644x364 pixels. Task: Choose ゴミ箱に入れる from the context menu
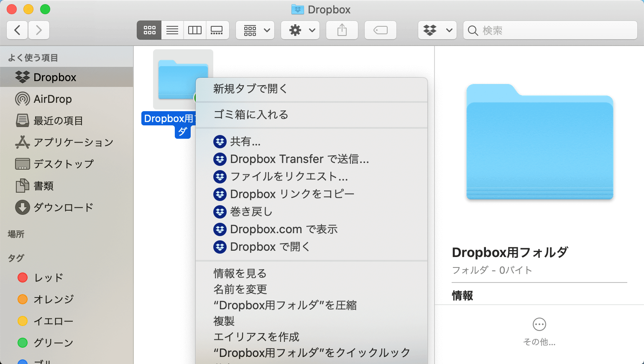click(x=312, y=115)
